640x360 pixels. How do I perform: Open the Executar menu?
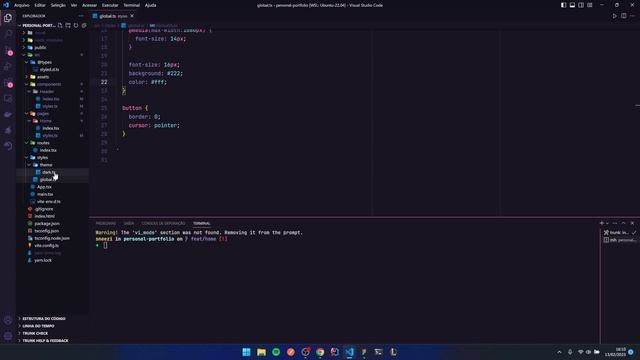point(110,5)
